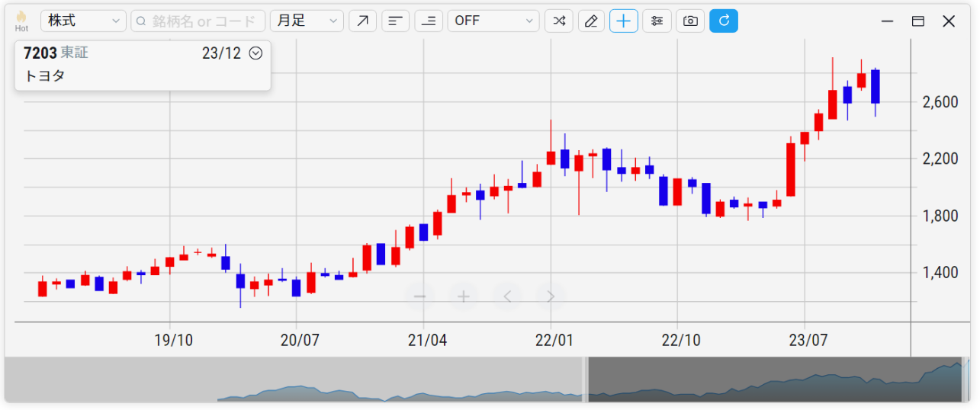Click the 23/07 date axis label
Viewport: 980px width, 410px height.
[x=808, y=340]
